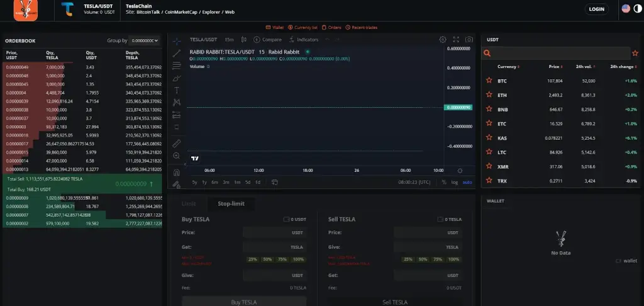644x306 pixels.
Task: Favorite TRX with its star
Action: 489,181
